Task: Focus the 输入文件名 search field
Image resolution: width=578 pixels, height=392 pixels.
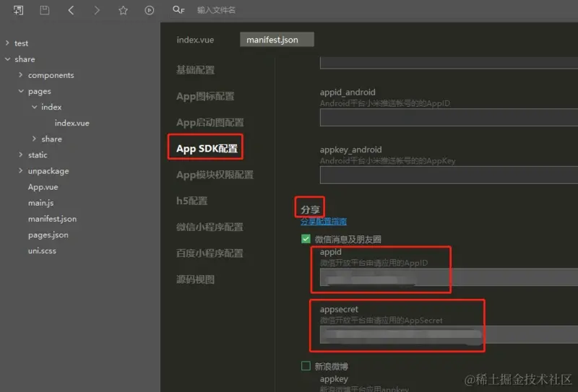Action: [216, 10]
